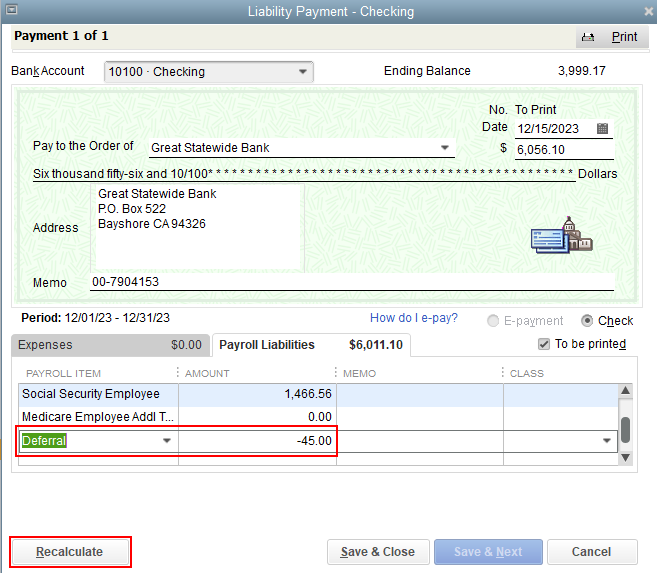Open the window control menu icon
The width and height of the screenshot is (657, 573).
[12, 10]
